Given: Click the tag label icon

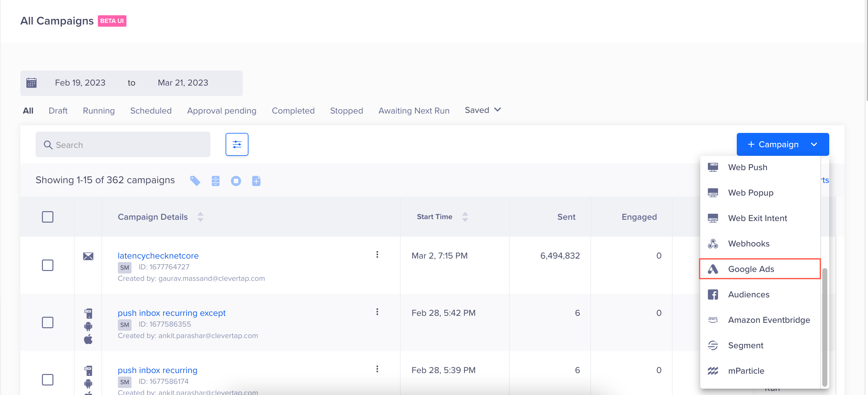Looking at the screenshot, I should (x=195, y=181).
